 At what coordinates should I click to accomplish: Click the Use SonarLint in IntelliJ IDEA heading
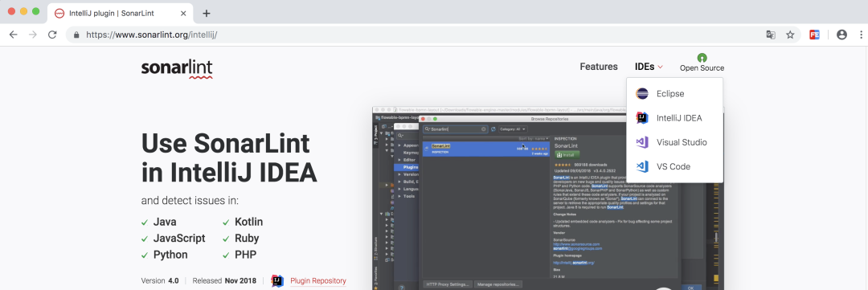pos(229,157)
